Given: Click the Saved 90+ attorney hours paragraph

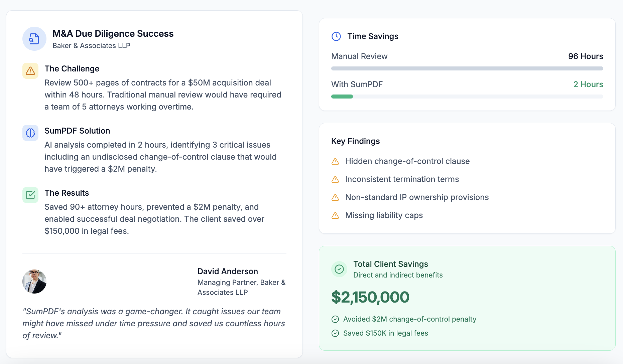Looking at the screenshot, I should click(154, 219).
